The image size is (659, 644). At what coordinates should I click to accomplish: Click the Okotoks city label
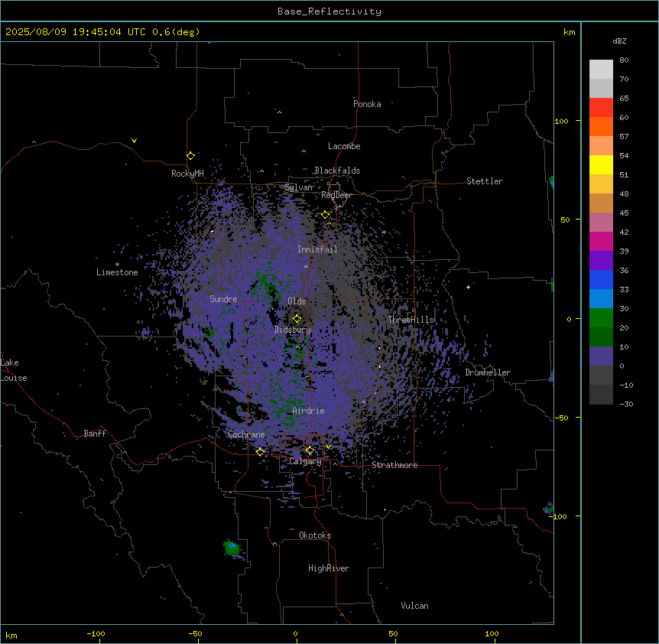(315, 535)
